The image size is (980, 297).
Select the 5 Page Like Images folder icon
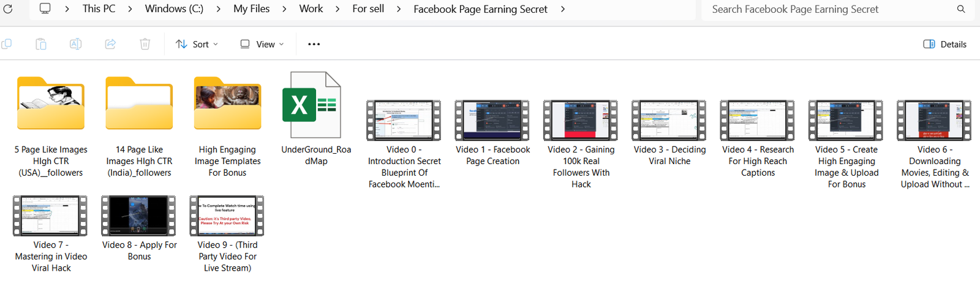coord(51,103)
